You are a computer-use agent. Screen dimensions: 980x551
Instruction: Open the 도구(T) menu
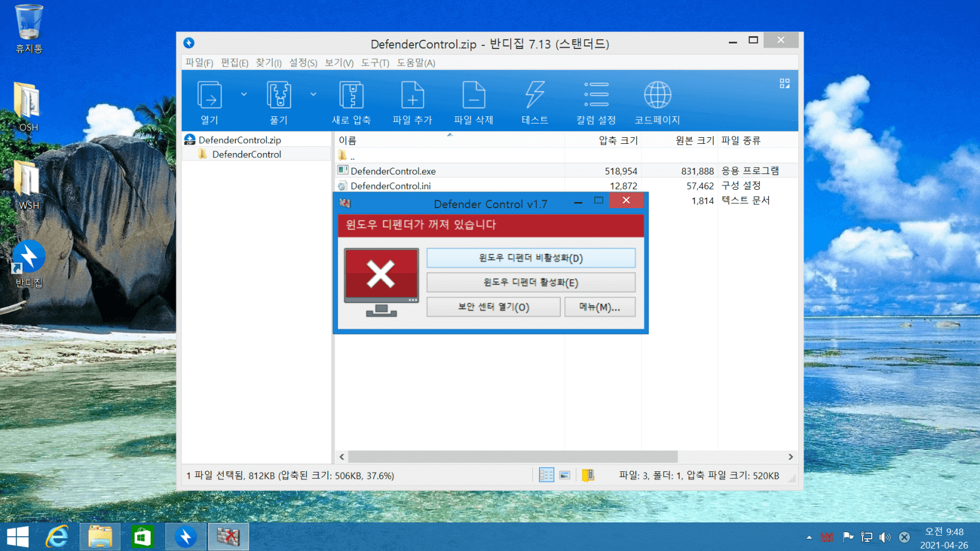tap(375, 63)
